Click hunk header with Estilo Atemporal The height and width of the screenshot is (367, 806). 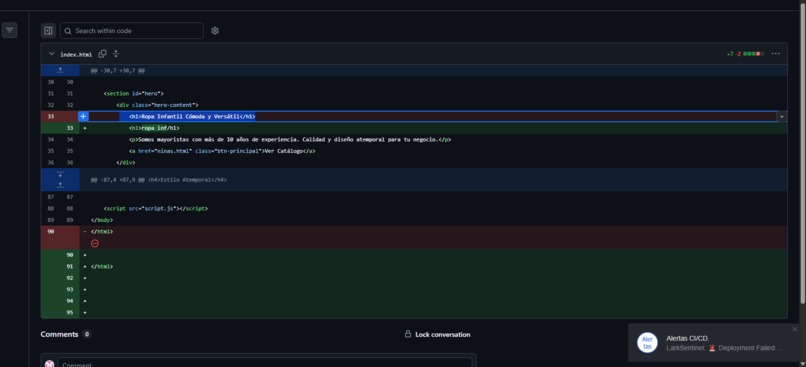[158, 180]
